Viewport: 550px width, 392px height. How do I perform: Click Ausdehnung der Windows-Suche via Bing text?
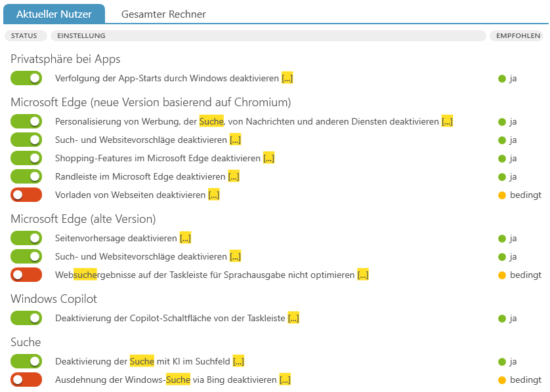point(166,380)
